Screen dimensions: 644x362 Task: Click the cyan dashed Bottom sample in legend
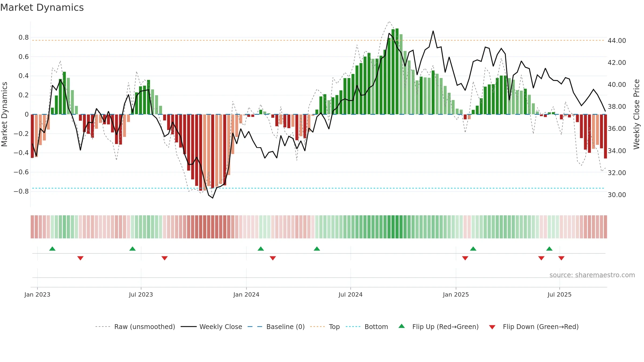(353, 327)
